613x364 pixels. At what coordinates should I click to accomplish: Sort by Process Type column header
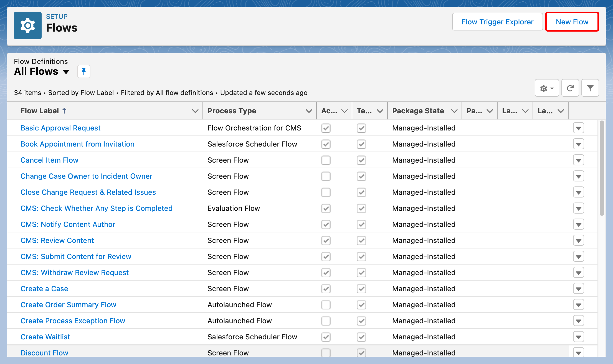[232, 111]
